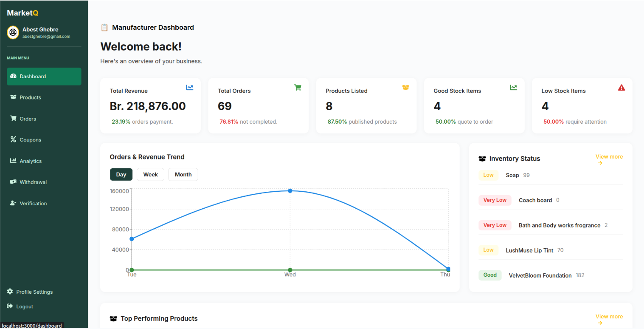Open the Products menu item
The width and height of the screenshot is (644, 329).
tap(30, 97)
